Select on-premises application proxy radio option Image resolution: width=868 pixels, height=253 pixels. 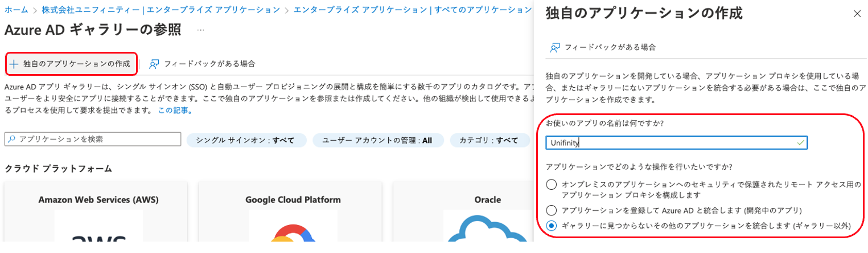pos(551,185)
